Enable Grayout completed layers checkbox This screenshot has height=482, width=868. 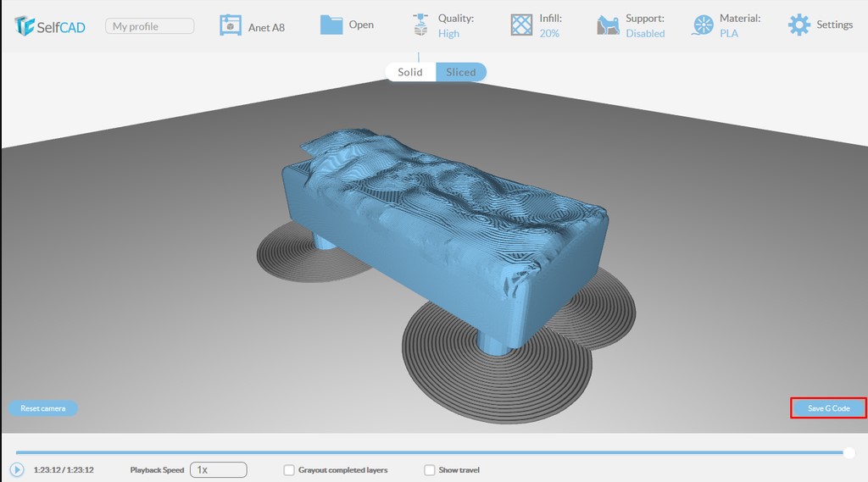pos(289,470)
